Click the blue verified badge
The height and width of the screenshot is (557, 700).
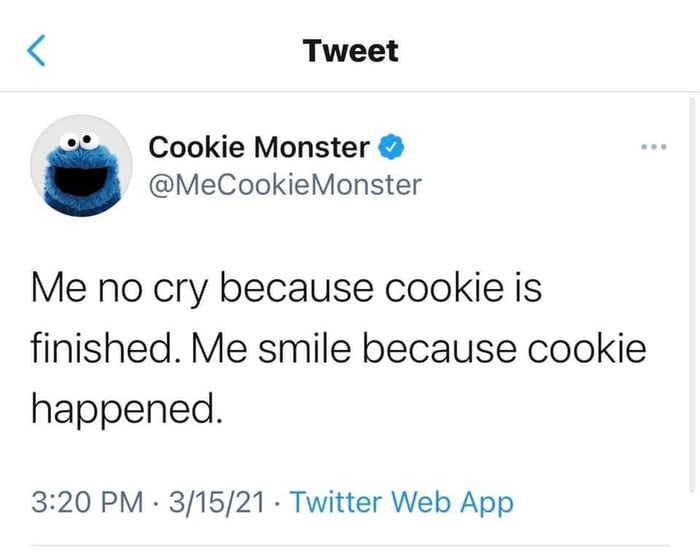coord(392,148)
